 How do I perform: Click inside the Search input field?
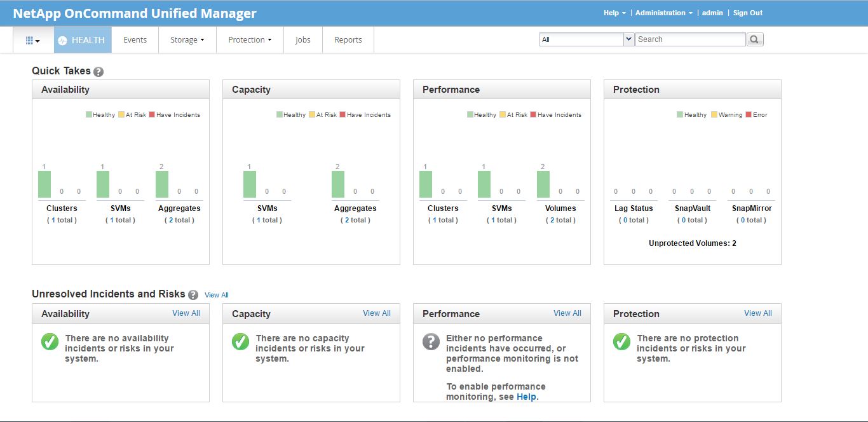pos(689,39)
